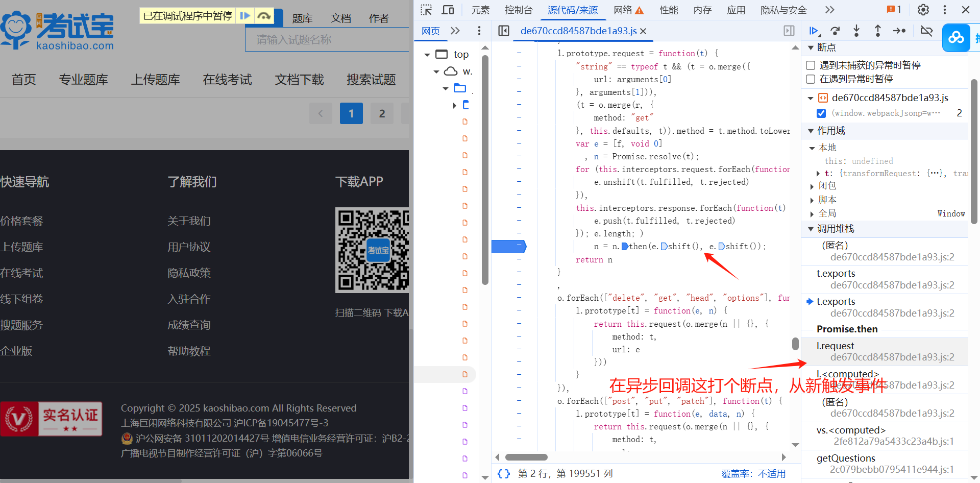The image size is (980, 483).
Task: Collapse the Breakpoints section
Action: [x=811, y=47]
